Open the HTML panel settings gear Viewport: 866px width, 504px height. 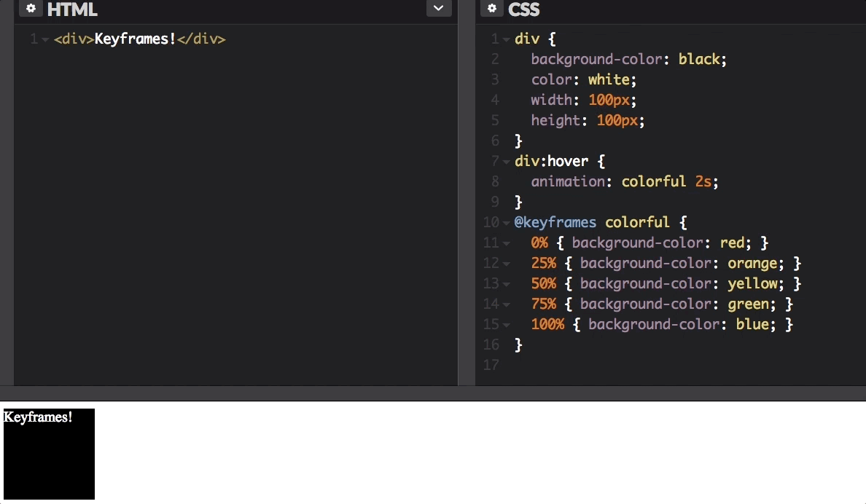(31, 9)
